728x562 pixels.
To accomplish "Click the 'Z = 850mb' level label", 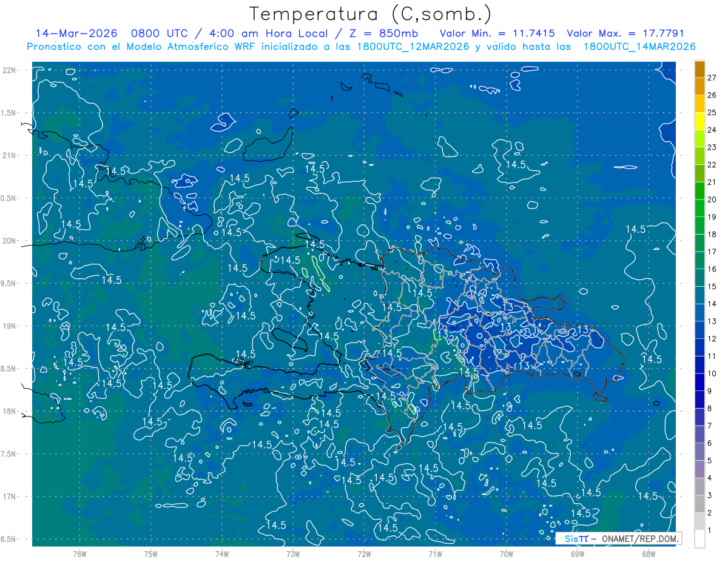I will tap(381, 33).
